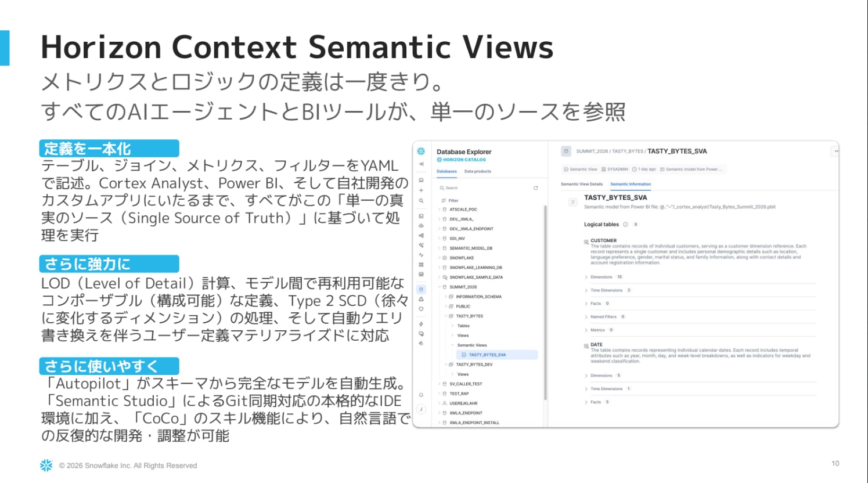Click the SYSADMIN owner chip

point(615,170)
